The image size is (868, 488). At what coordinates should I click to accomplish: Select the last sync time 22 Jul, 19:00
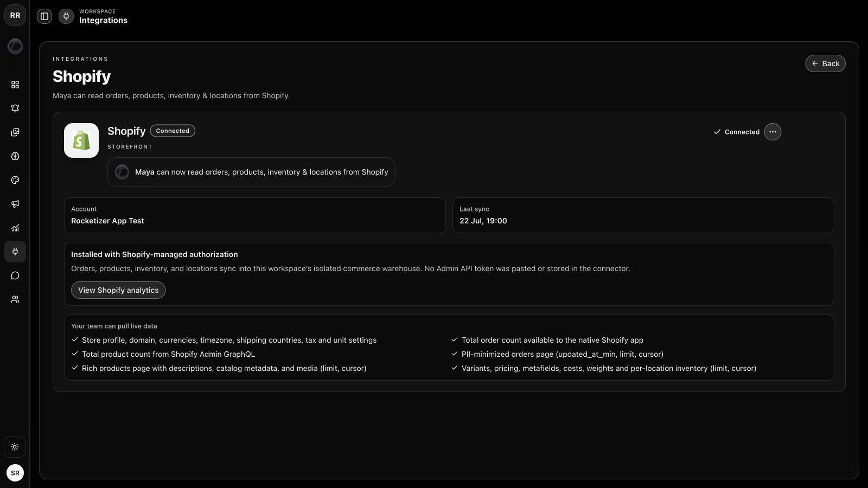click(483, 221)
